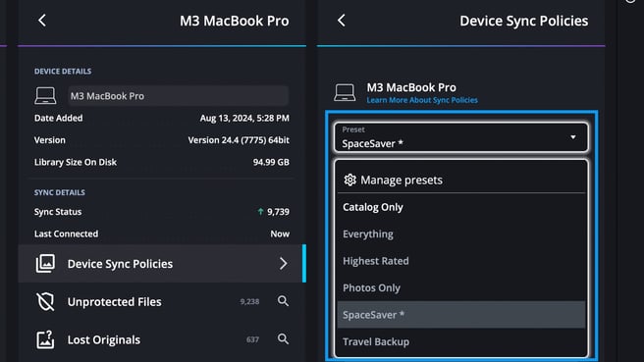
Task: Go back from Device Sync Policies panel
Action: coord(342,20)
